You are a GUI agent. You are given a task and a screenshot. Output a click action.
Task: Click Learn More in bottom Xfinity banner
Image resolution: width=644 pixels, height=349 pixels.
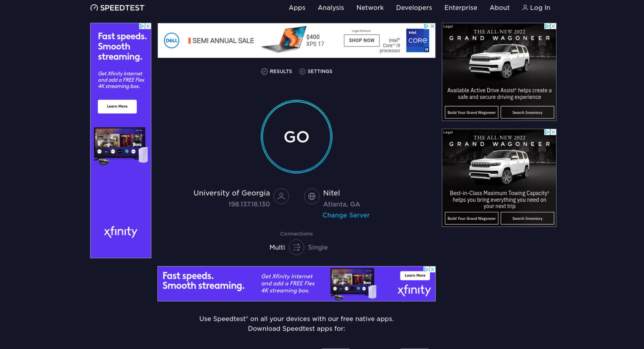point(415,276)
